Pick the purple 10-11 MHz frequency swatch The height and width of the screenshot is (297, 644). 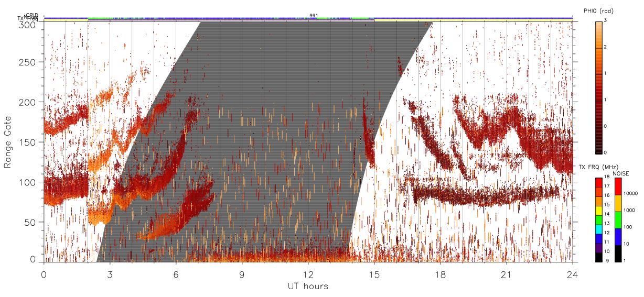598,247
